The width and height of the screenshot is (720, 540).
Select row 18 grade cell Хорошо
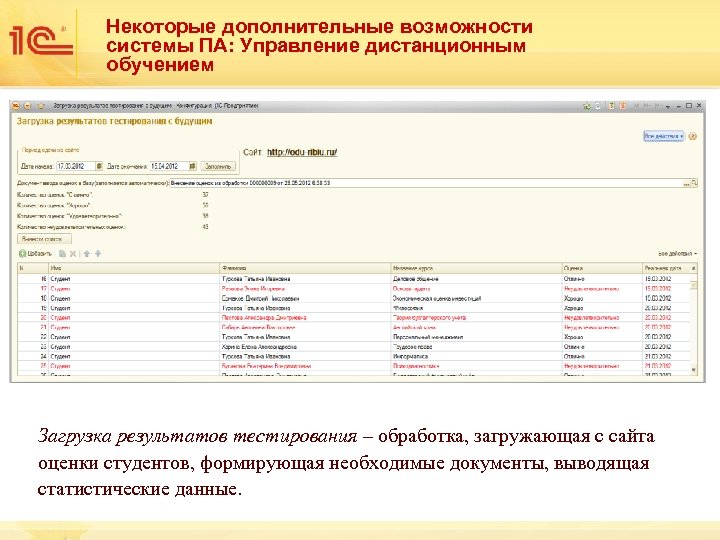(602, 298)
